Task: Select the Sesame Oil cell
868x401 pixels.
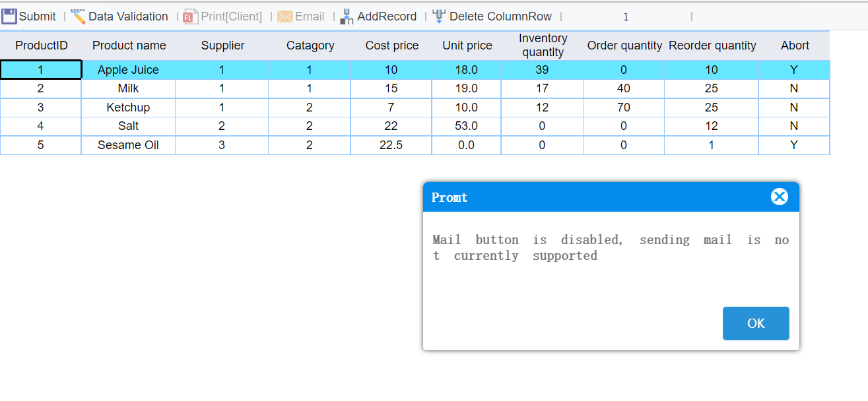Action: 129,145
